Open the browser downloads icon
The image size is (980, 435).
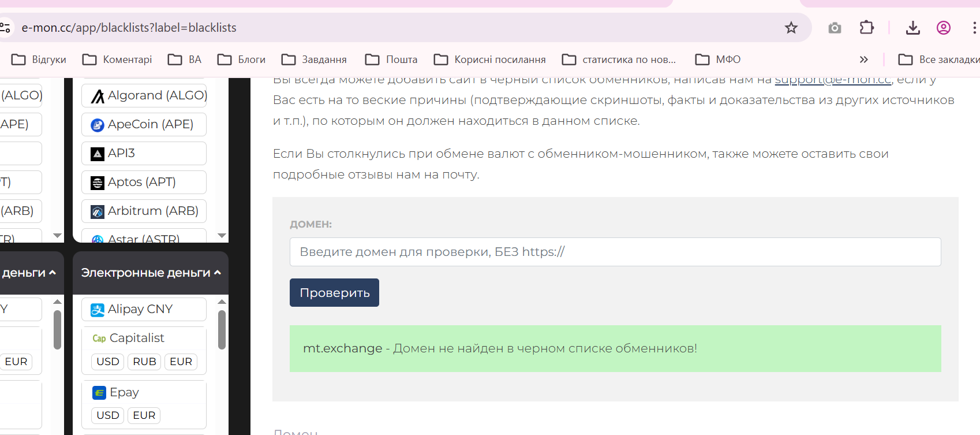[x=912, y=28]
